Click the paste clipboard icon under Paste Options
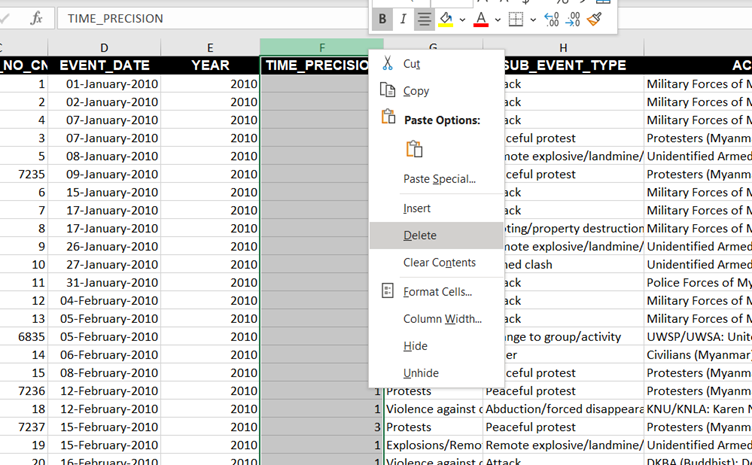This screenshot has height=465, width=752. (x=414, y=149)
